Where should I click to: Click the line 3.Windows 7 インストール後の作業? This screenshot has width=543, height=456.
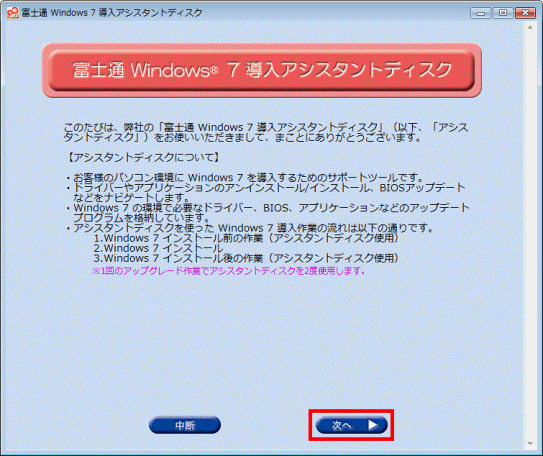click(246, 258)
